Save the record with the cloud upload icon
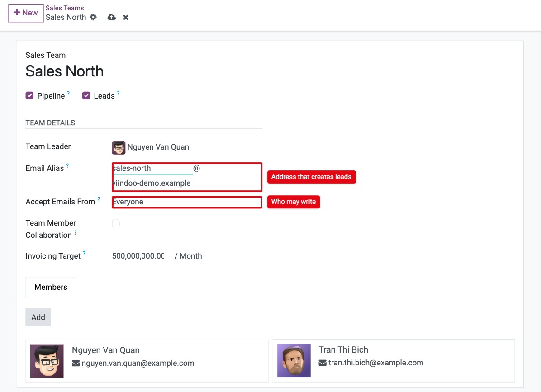541x392 pixels. (111, 17)
